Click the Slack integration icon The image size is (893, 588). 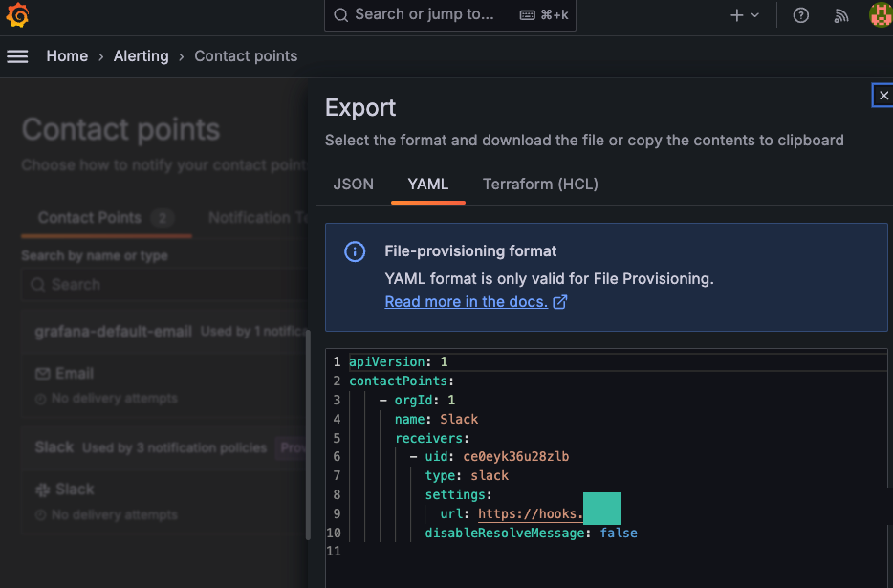point(43,490)
